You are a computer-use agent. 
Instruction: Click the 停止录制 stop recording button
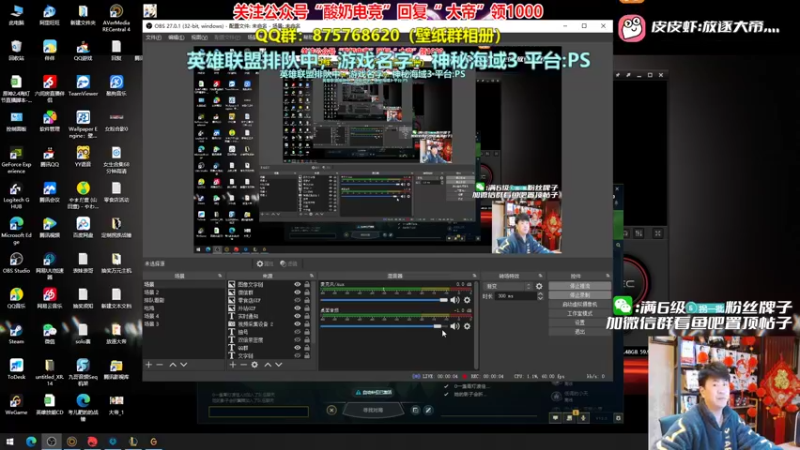(x=580, y=295)
